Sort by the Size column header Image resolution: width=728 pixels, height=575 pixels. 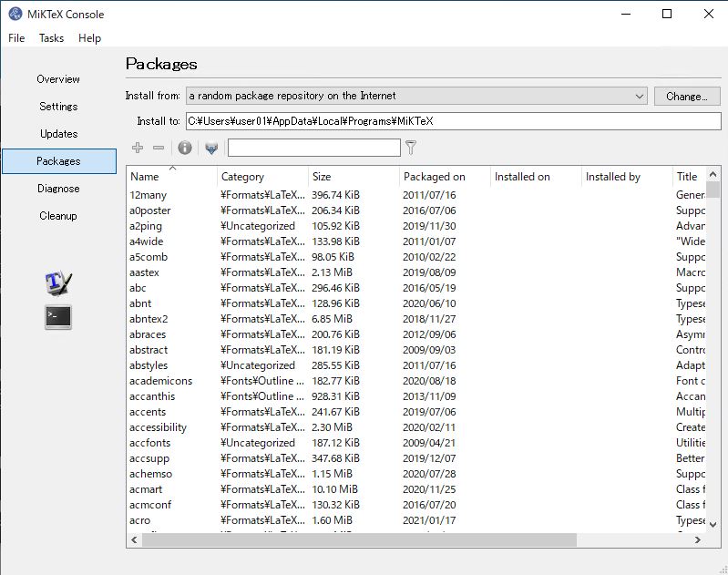click(x=354, y=177)
